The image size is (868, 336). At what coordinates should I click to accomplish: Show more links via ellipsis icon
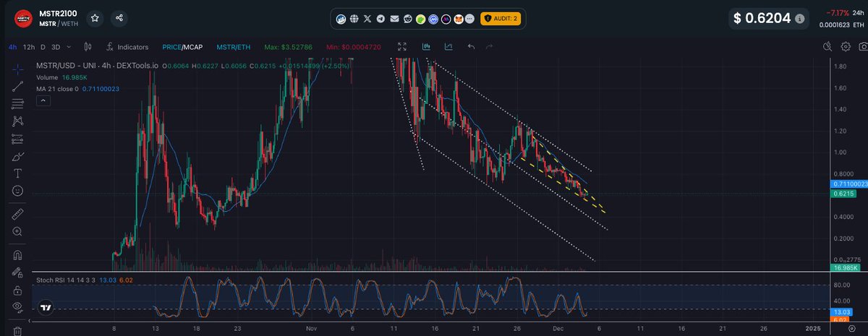pos(470,17)
